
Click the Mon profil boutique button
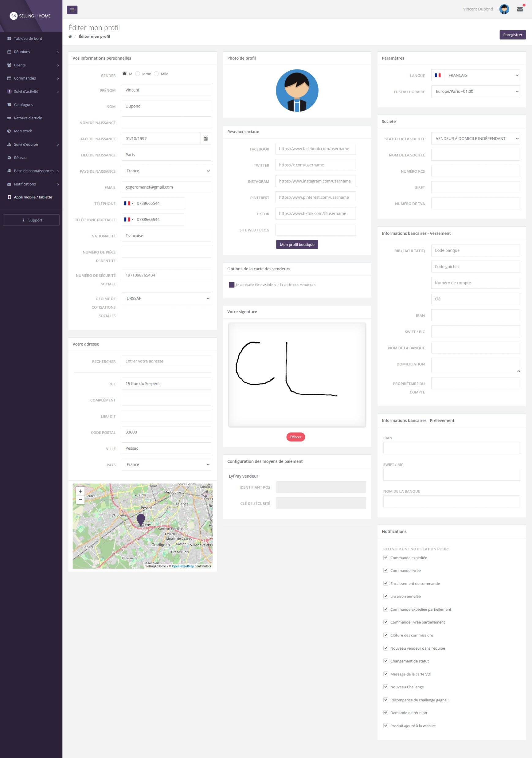(297, 245)
